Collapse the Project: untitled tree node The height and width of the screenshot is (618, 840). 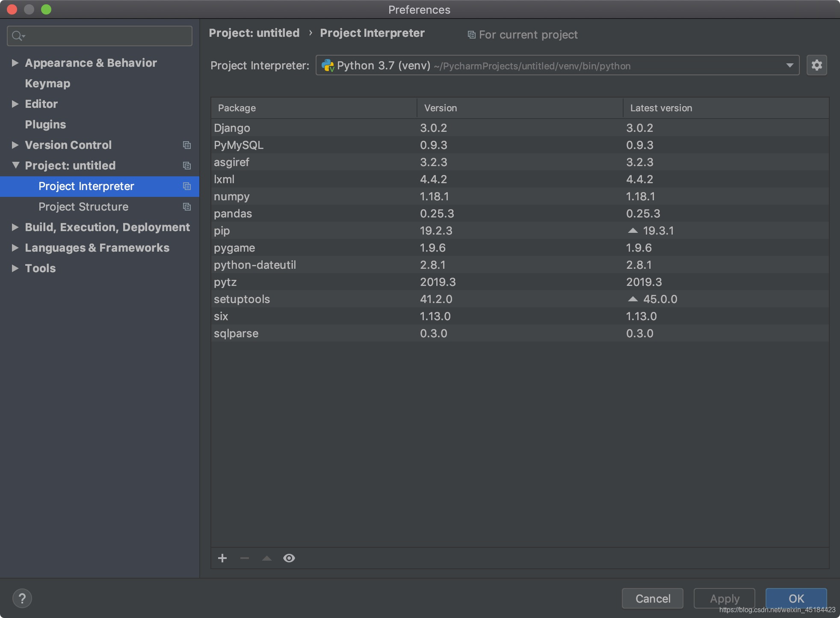click(15, 165)
